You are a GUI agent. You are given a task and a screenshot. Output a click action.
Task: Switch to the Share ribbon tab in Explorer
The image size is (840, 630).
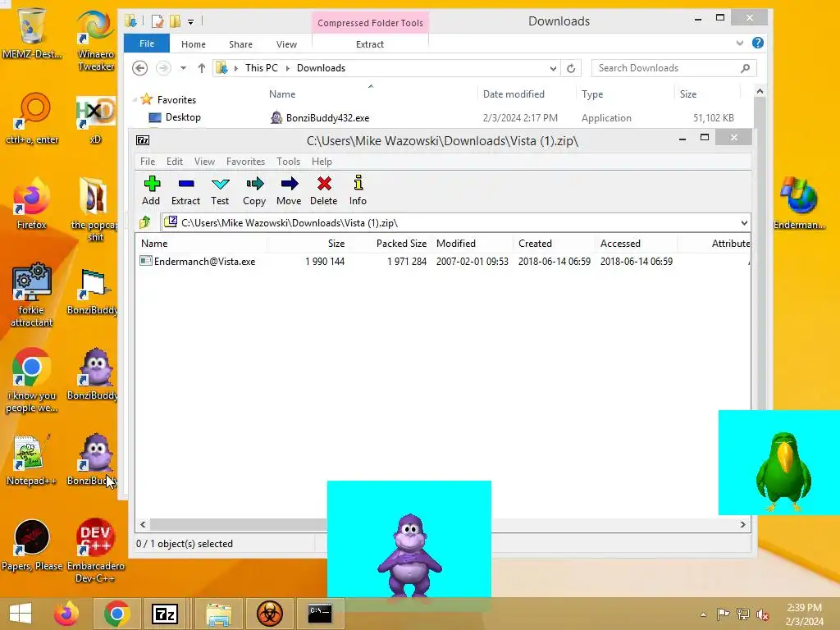click(x=240, y=44)
